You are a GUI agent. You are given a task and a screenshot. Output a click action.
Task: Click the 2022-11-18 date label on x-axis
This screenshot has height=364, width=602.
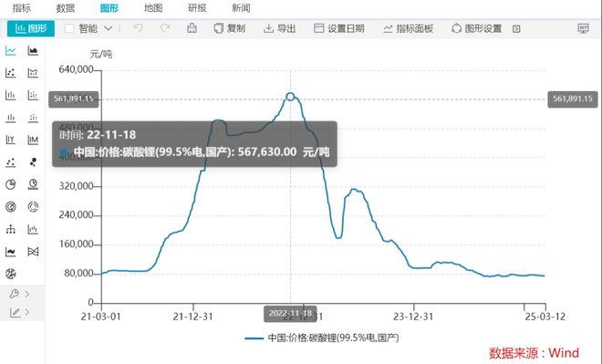(290, 314)
